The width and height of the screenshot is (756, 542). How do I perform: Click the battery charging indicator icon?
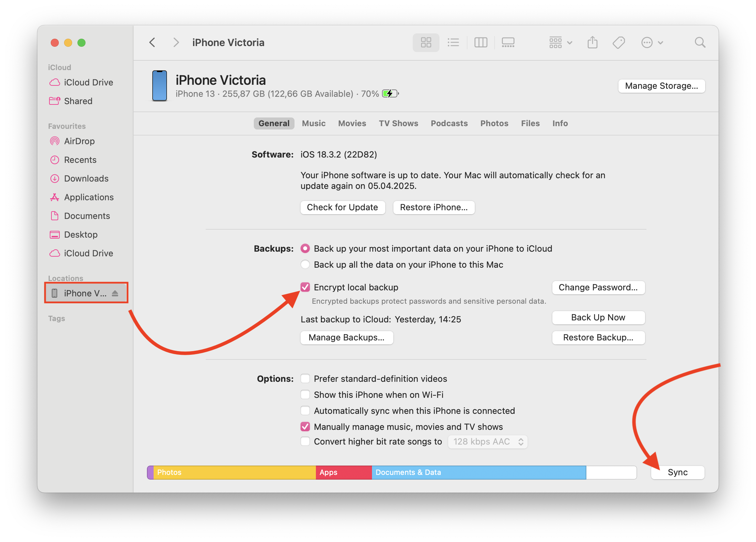pos(391,93)
